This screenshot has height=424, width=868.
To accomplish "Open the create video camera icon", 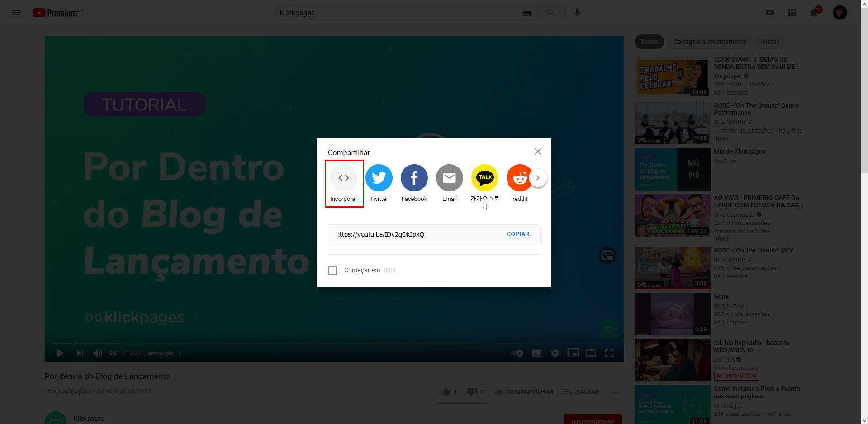I will coord(770,13).
